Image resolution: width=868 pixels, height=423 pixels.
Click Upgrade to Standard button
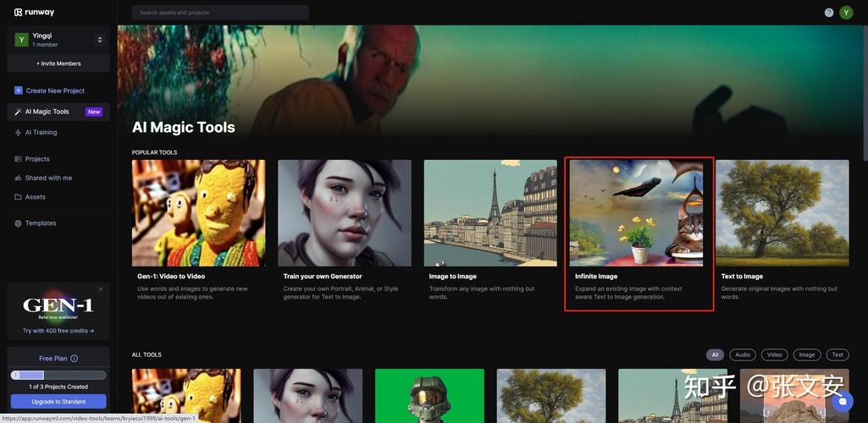pyautogui.click(x=58, y=401)
